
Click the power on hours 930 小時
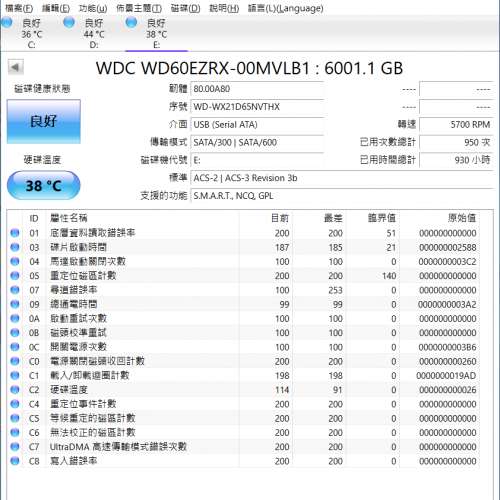[456, 160]
